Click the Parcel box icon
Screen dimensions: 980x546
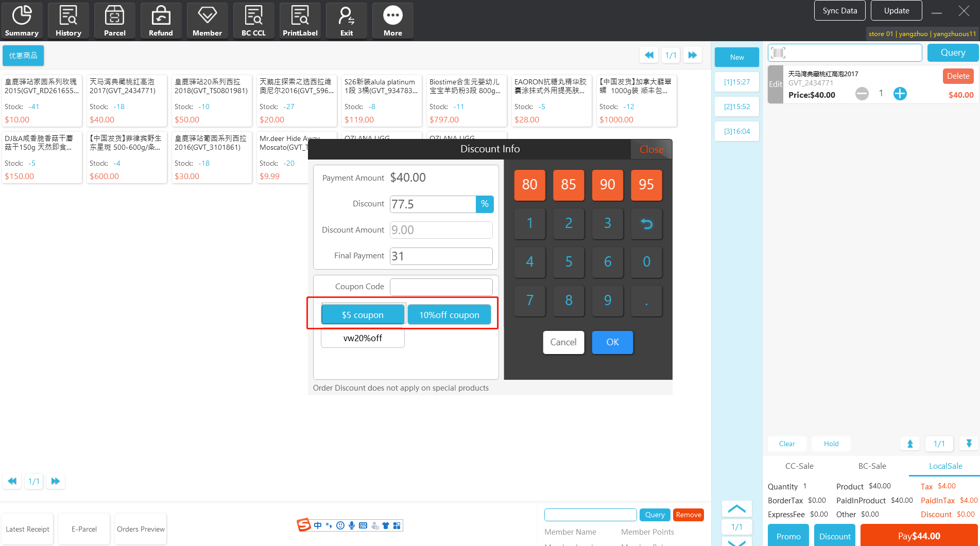[x=114, y=21]
